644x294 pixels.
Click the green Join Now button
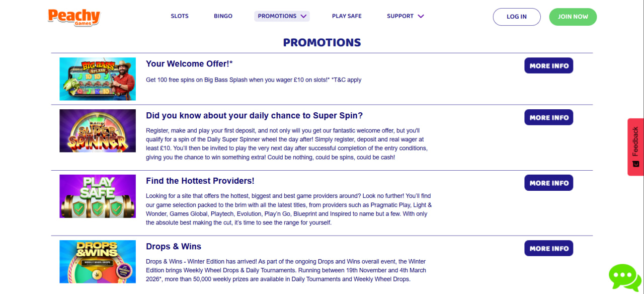[573, 17]
